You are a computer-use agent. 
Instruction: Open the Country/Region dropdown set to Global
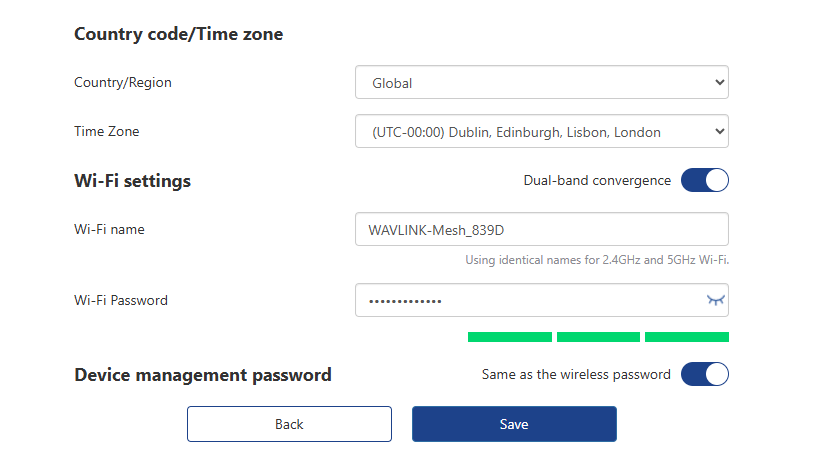point(541,83)
